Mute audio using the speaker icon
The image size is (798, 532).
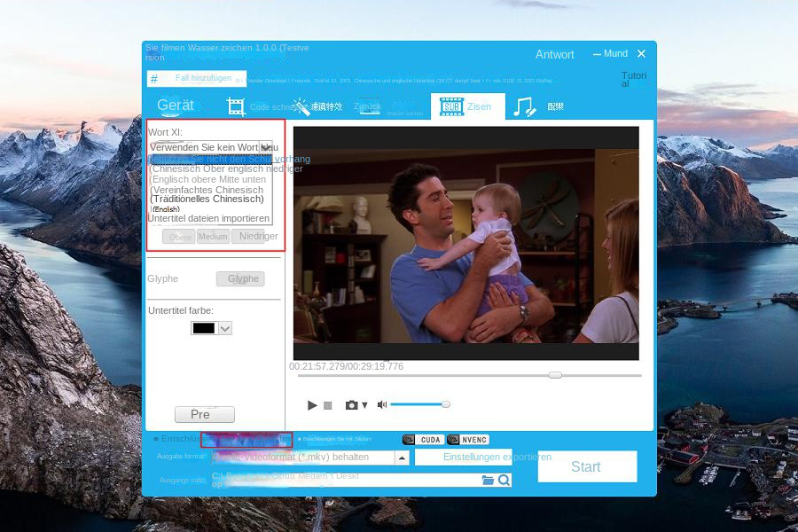pyautogui.click(x=381, y=404)
